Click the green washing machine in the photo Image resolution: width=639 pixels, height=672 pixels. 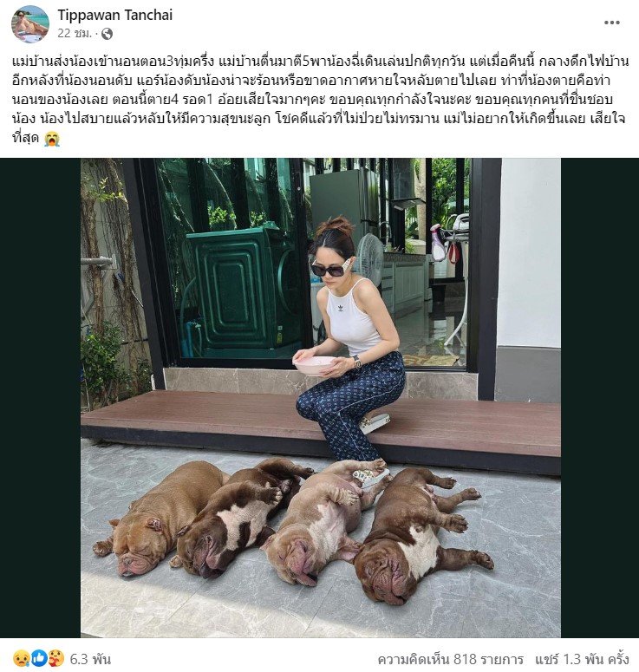coord(242,289)
